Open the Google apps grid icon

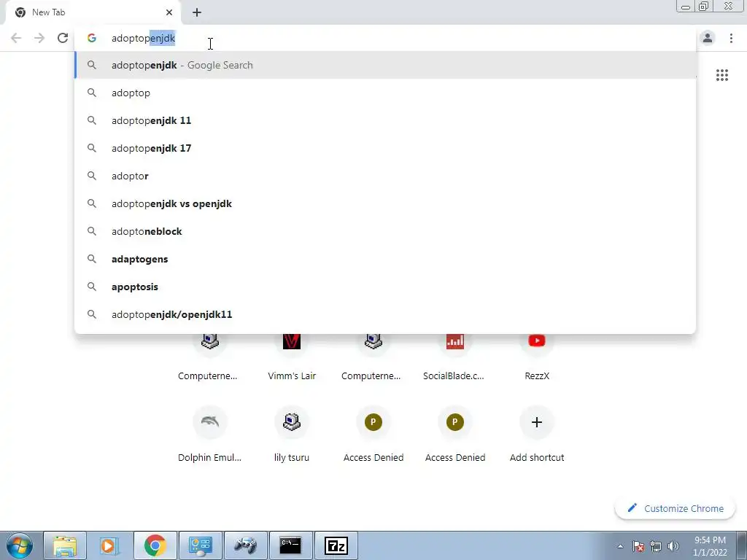pos(722,75)
